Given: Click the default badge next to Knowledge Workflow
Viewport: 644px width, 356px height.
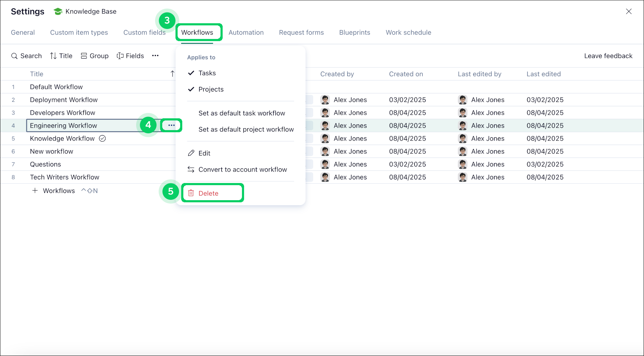Looking at the screenshot, I should pyautogui.click(x=102, y=138).
